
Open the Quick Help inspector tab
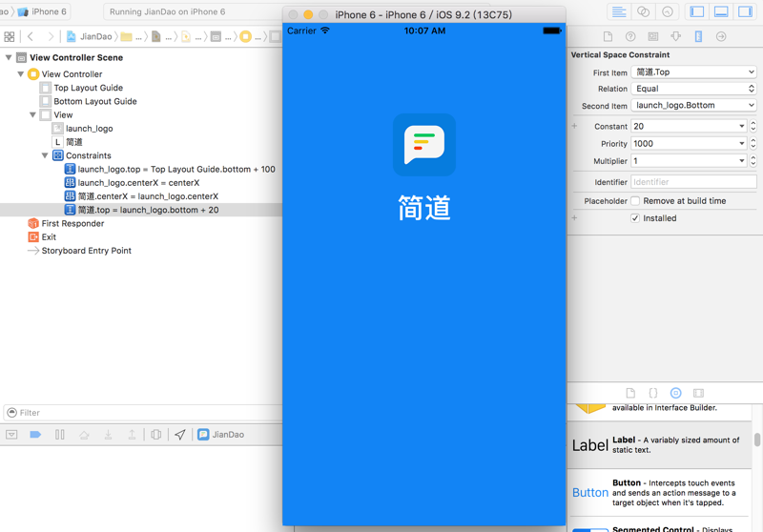click(630, 36)
